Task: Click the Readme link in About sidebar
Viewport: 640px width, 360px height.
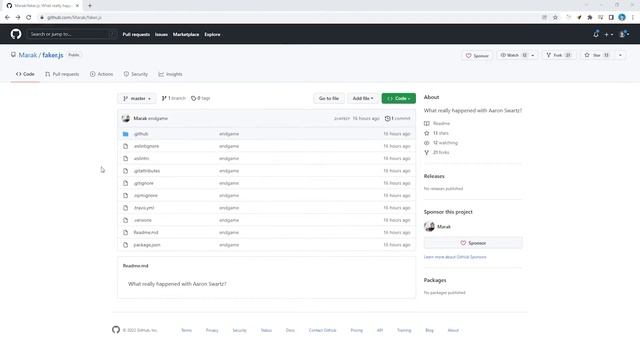Action: [441, 123]
